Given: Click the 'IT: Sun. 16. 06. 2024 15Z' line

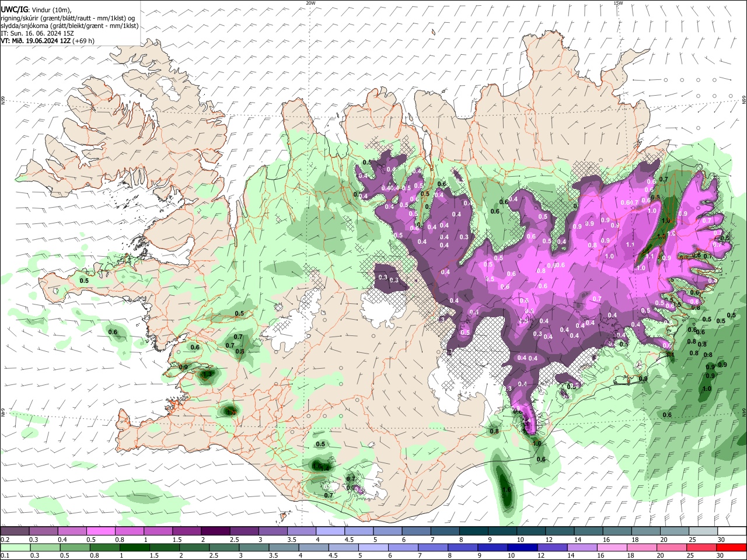Looking at the screenshot, I should 37,33.
